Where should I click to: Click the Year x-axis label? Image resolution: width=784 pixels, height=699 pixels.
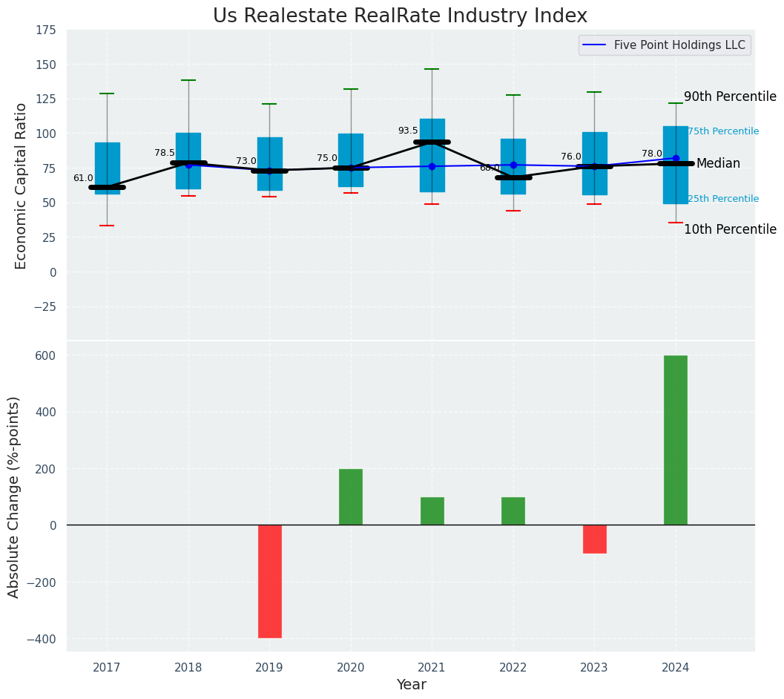pyautogui.click(x=411, y=685)
